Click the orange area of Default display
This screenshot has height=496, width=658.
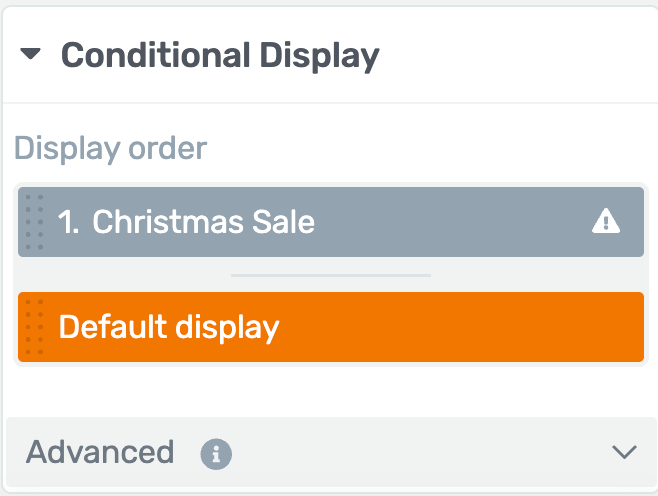click(x=462, y=327)
